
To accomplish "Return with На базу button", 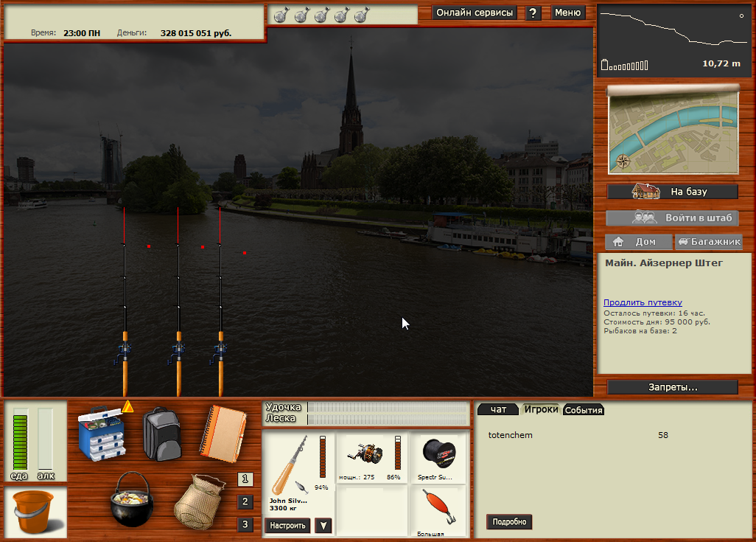I will tap(673, 192).
